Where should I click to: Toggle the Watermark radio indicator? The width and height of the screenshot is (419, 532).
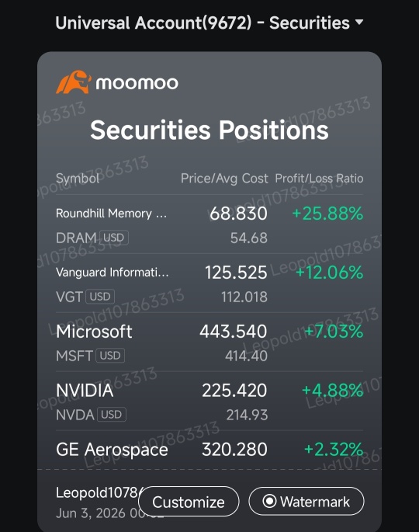[x=269, y=501]
